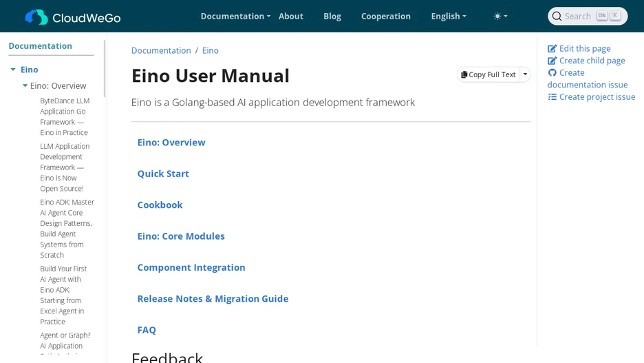Image resolution: width=644 pixels, height=363 pixels.
Task: Open the Cooperation menu item
Action: pos(386,17)
